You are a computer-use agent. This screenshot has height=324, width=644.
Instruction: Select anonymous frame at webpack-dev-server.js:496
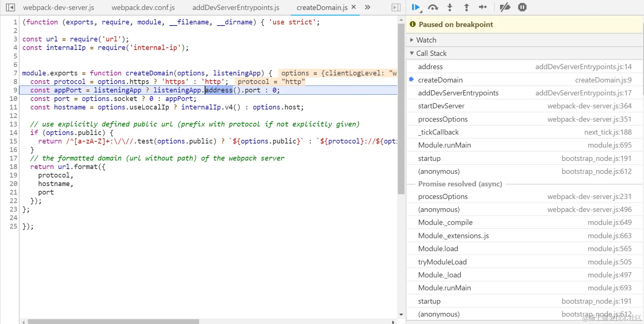(524, 209)
